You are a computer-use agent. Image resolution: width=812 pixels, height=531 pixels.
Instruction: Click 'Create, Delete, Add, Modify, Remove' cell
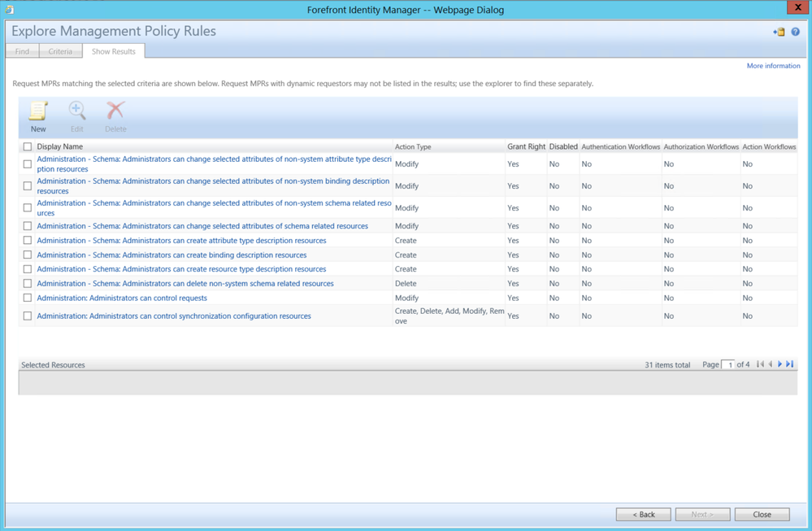[449, 316]
